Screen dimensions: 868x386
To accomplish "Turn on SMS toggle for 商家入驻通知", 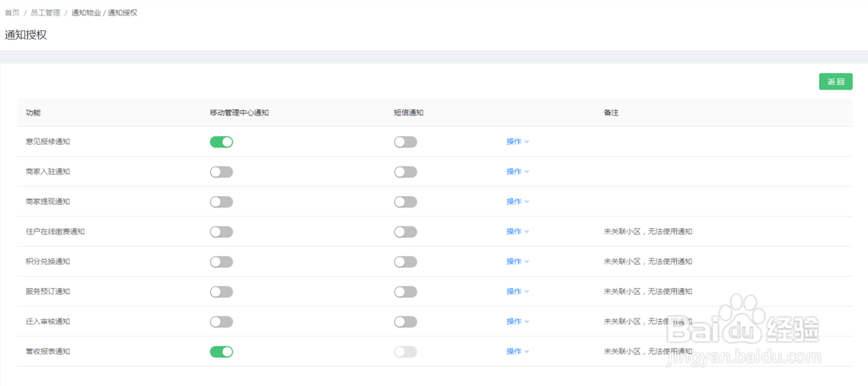I will pos(405,172).
